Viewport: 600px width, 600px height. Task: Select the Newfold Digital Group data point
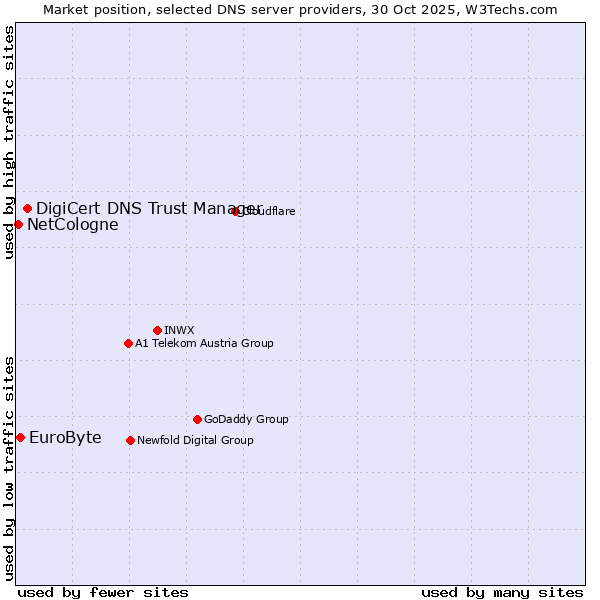(x=130, y=440)
